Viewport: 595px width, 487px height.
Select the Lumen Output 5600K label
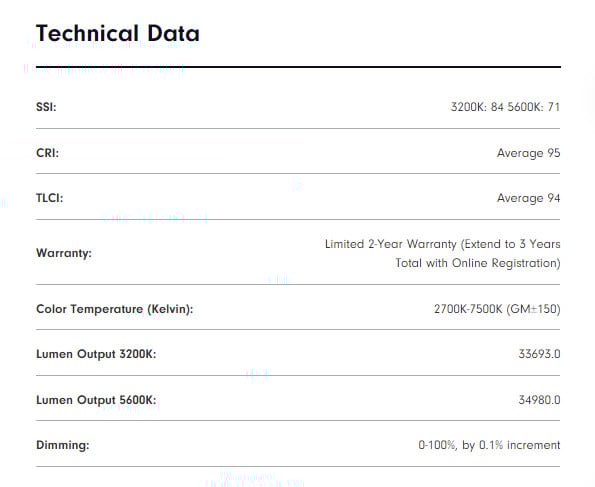pyautogui.click(x=96, y=400)
